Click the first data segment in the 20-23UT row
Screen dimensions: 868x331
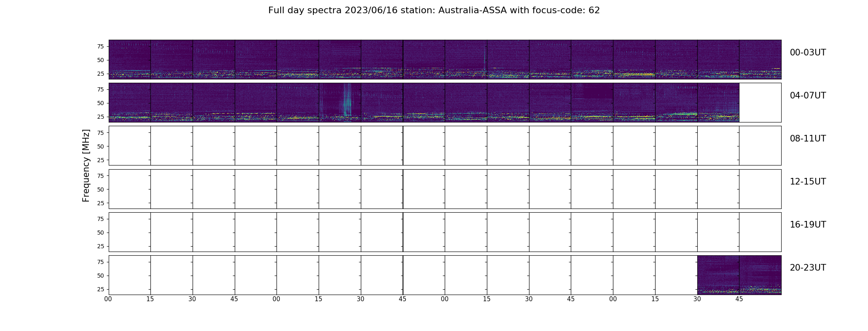coord(718,275)
